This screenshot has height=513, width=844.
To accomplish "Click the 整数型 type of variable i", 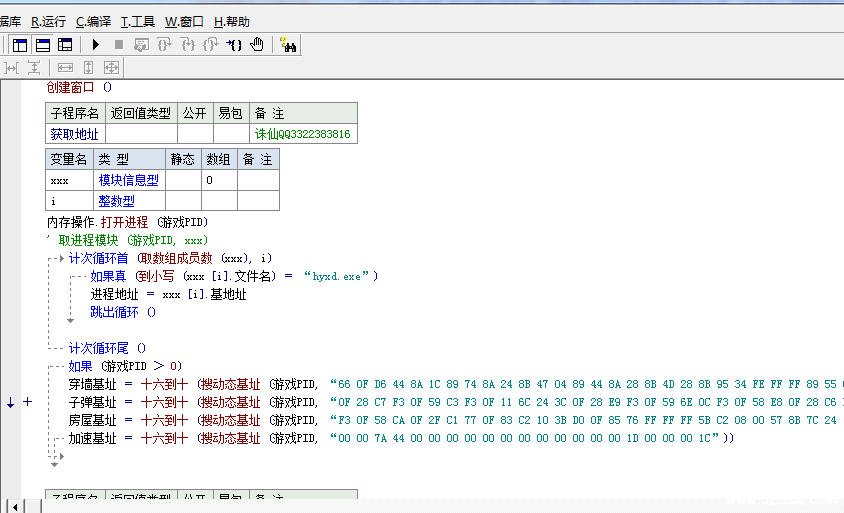I will 116,202.
